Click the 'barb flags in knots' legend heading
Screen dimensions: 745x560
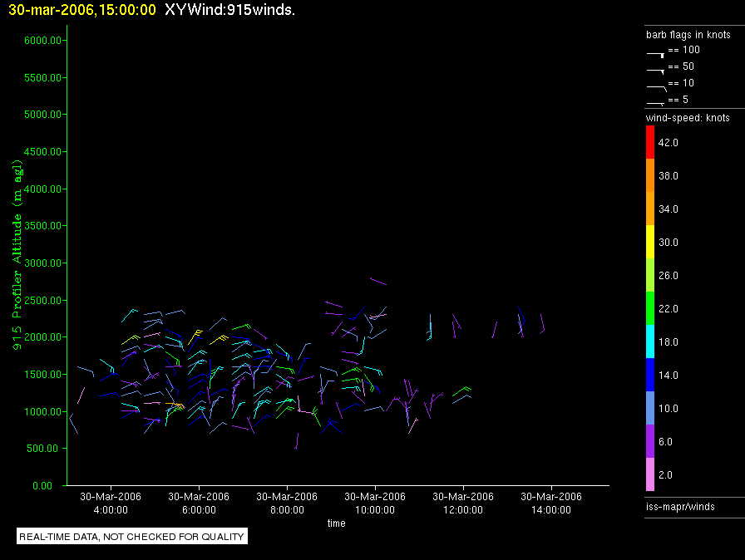(x=688, y=35)
